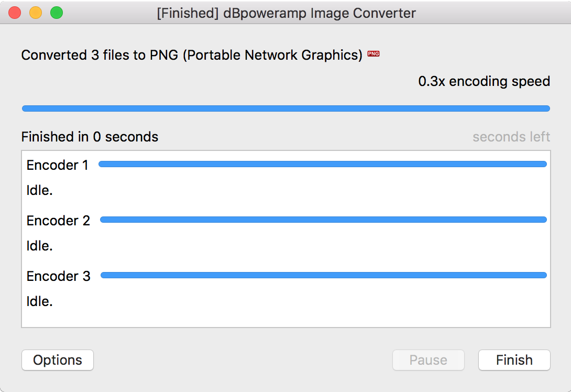
Task: Click the Encoder 2 progress bar
Action: point(323,220)
